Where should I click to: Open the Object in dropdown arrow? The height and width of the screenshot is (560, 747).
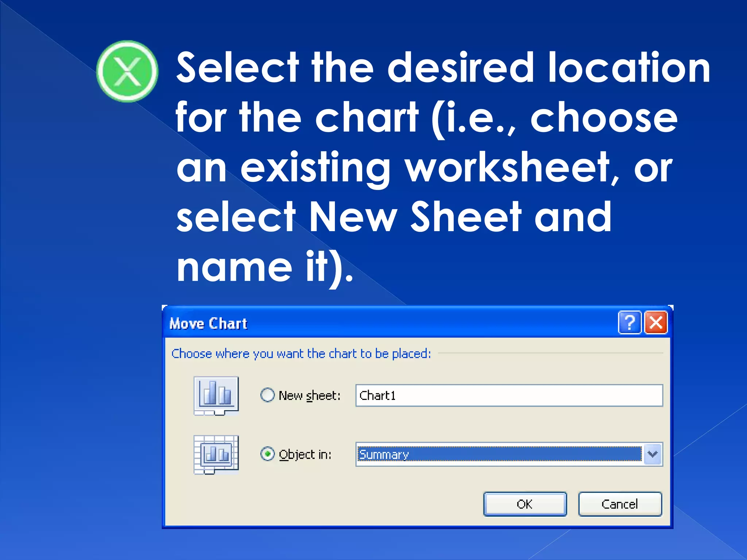pyautogui.click(x=653, y=454)
